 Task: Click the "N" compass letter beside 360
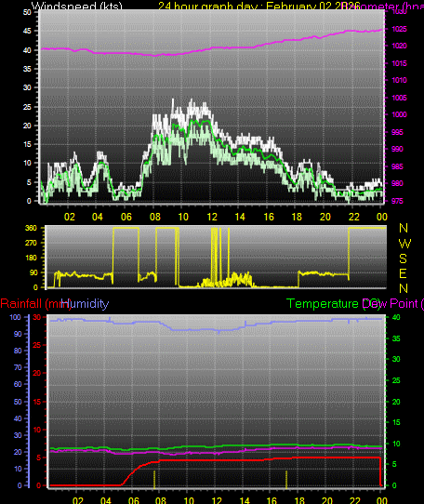(404, 228)
